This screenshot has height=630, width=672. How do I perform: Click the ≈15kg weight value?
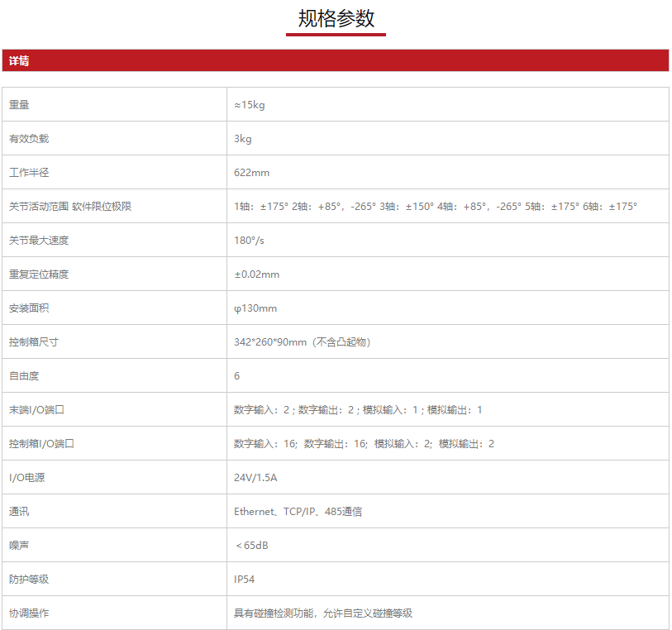(x=249, y=105)
